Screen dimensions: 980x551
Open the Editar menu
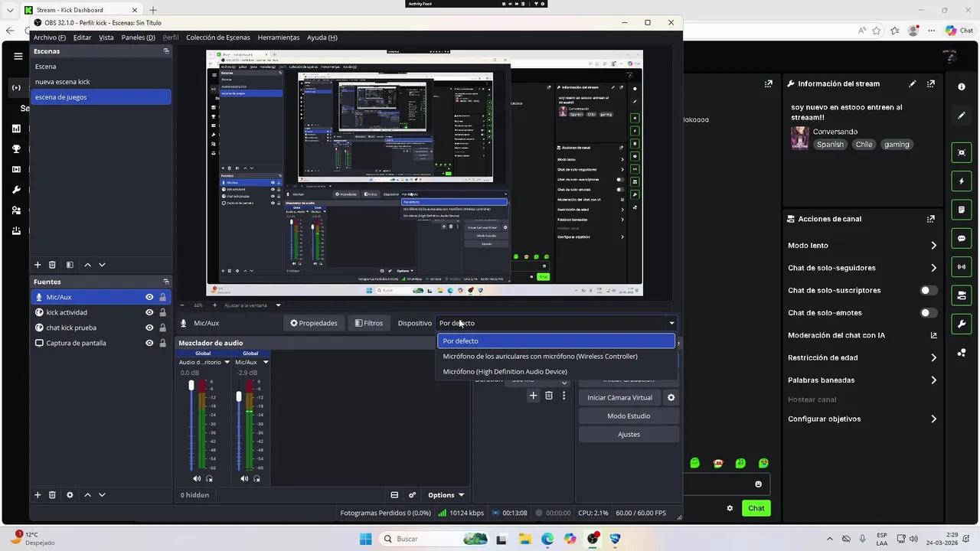[82, 37]
